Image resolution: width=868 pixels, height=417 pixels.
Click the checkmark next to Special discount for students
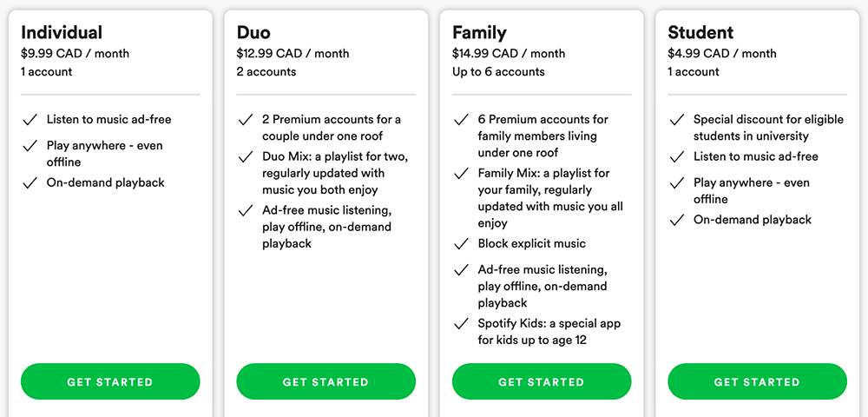(676, 120)
